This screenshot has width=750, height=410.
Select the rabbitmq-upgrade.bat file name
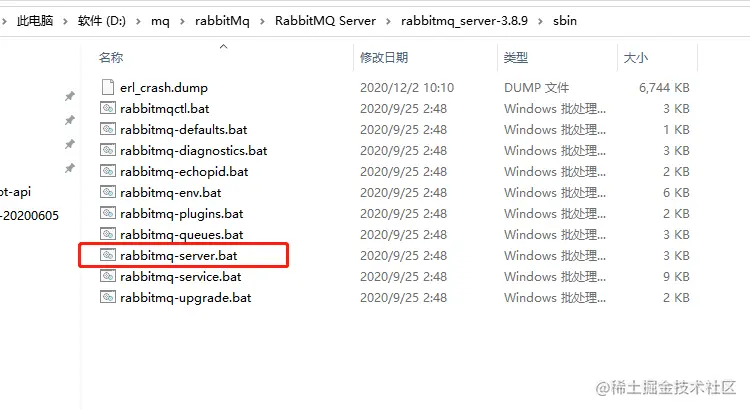(186, 298)
